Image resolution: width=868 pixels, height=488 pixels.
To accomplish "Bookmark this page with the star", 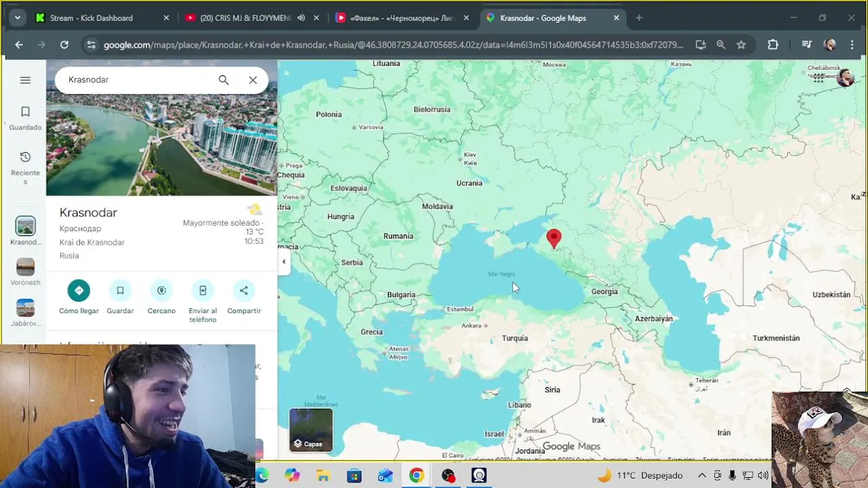I will (x=741, y=45).
